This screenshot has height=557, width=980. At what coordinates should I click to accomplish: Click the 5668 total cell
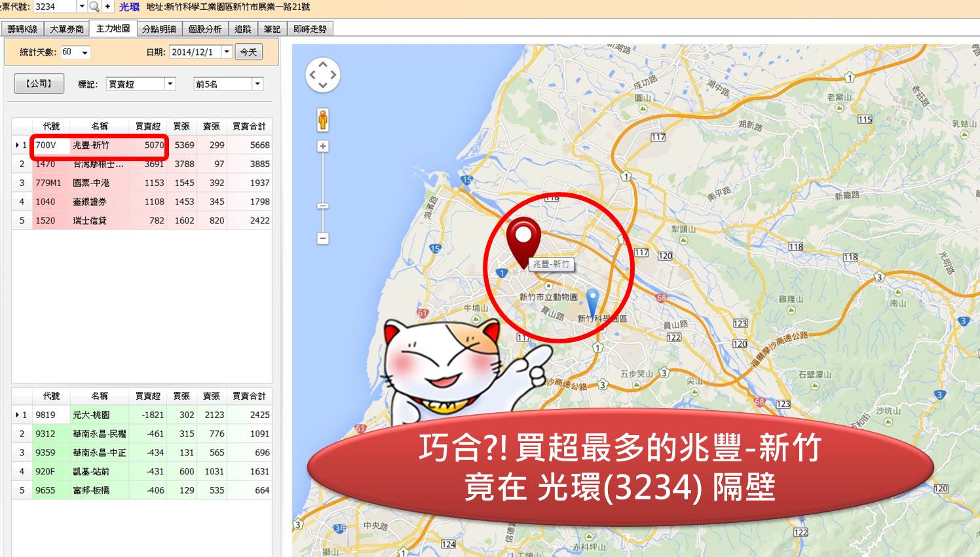(x=250, y=145)
